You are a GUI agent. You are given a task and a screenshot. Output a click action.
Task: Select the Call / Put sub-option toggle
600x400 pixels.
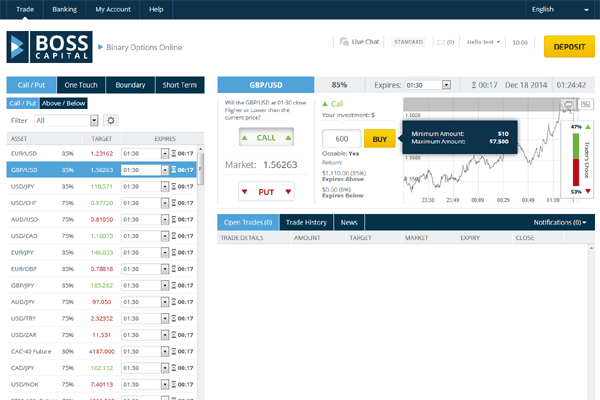point(22,103)
